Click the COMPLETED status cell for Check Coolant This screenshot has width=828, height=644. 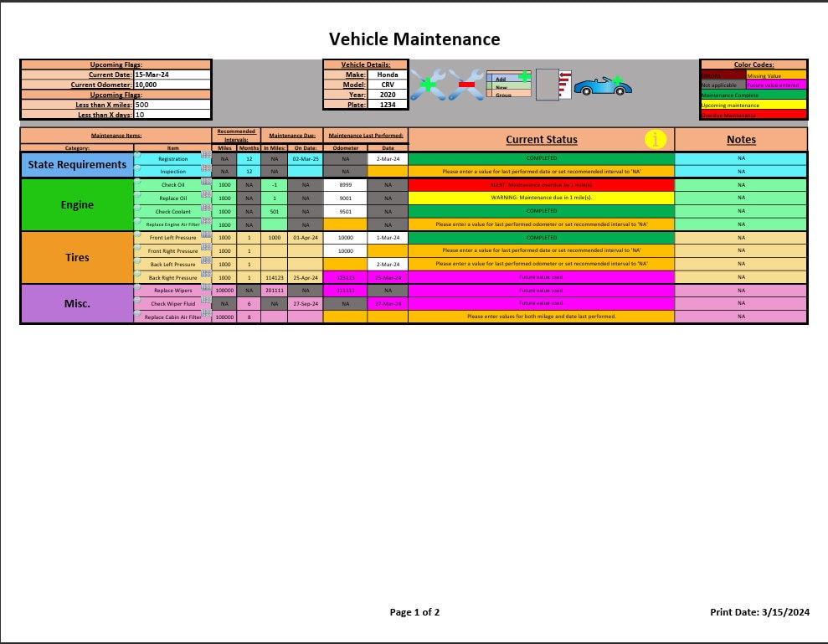(x=542, y=211)
